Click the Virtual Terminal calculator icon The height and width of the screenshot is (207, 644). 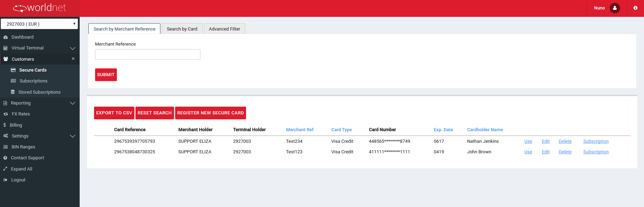6,48
